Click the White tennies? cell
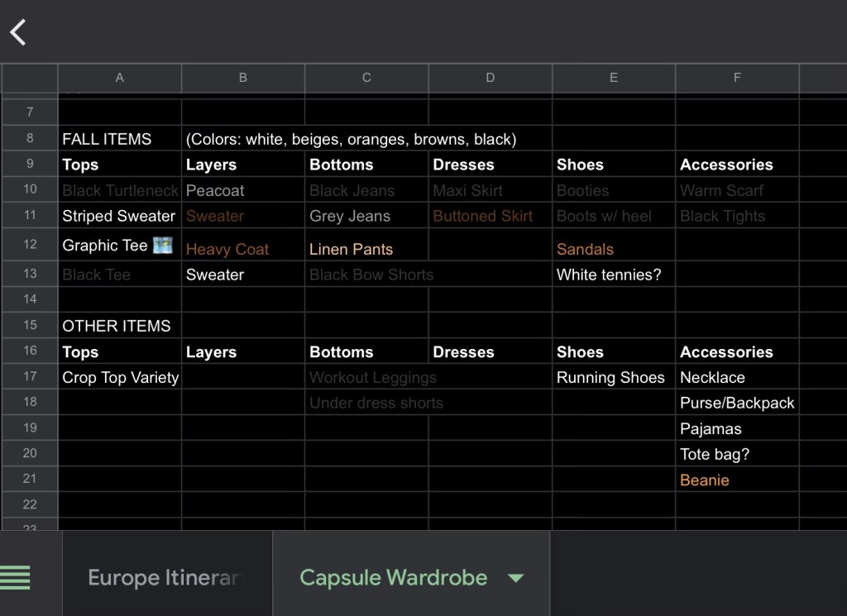This screenshot has height=616, width=847. click(609, 275)
